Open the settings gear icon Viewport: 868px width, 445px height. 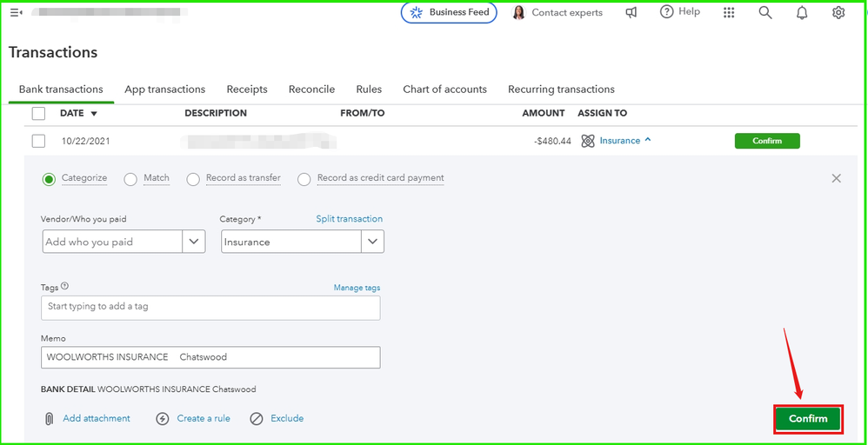838,12
